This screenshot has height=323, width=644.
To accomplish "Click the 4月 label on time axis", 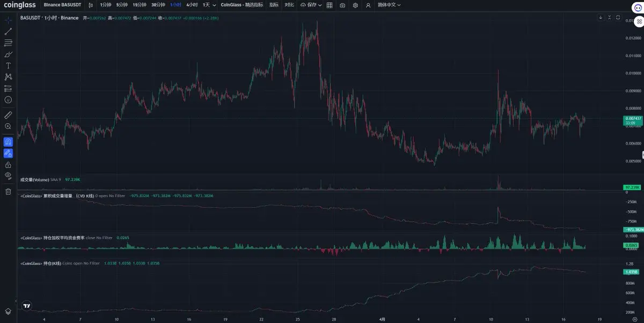I will 382,319.
